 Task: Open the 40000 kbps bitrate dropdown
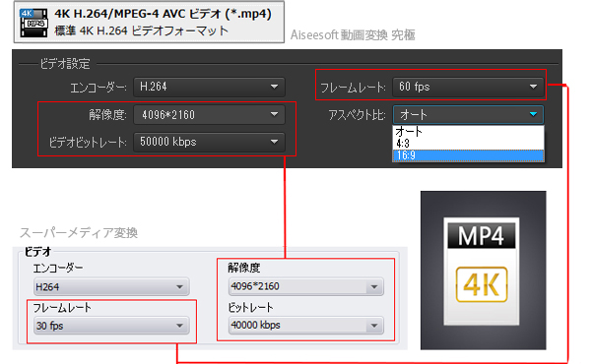(x=305, y=326)
